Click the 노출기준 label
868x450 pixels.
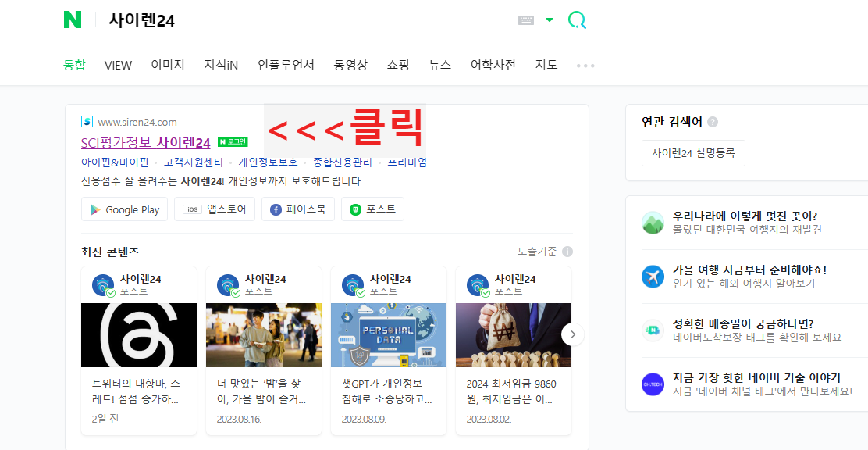point(537,252)
